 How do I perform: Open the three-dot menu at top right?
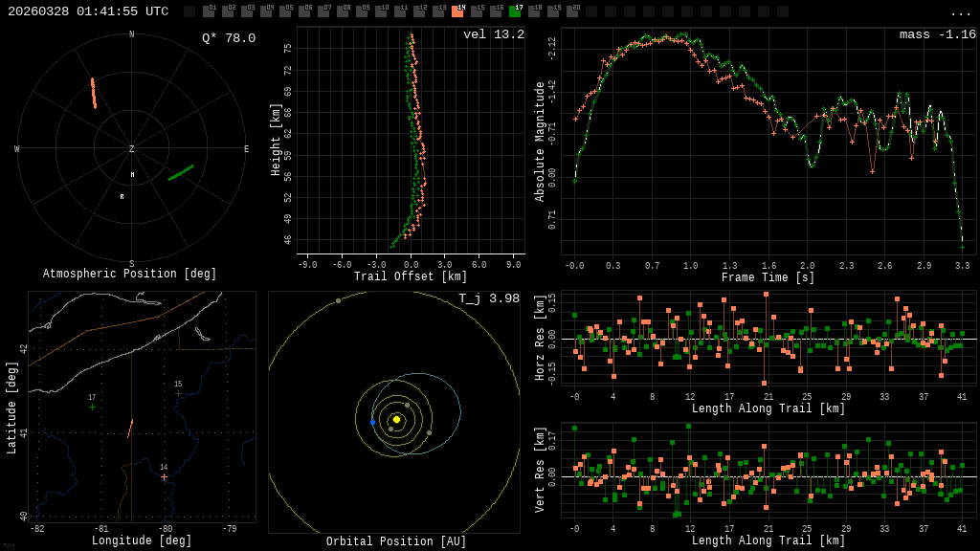[960, 12]
